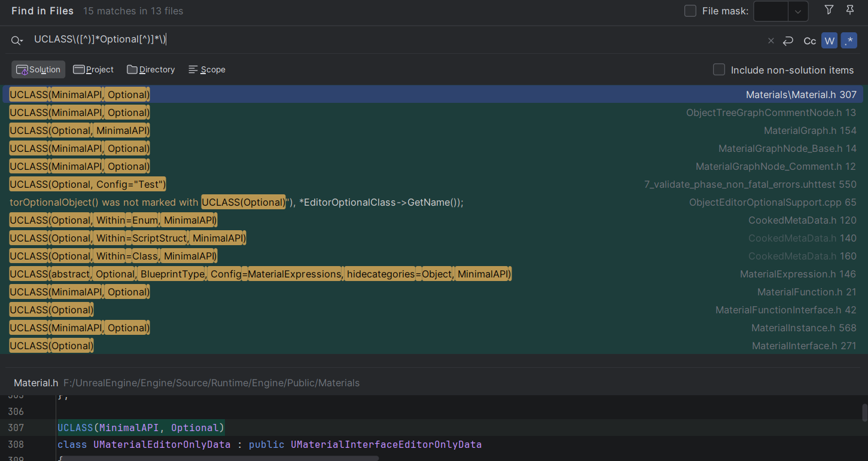Click UMaterialInterfaceEditorOnlyData in preview code

[386, 444]
